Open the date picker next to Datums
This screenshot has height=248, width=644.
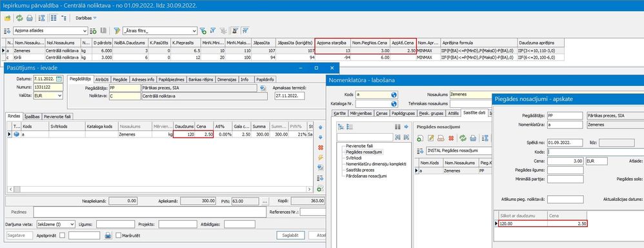tap(59, 79)
